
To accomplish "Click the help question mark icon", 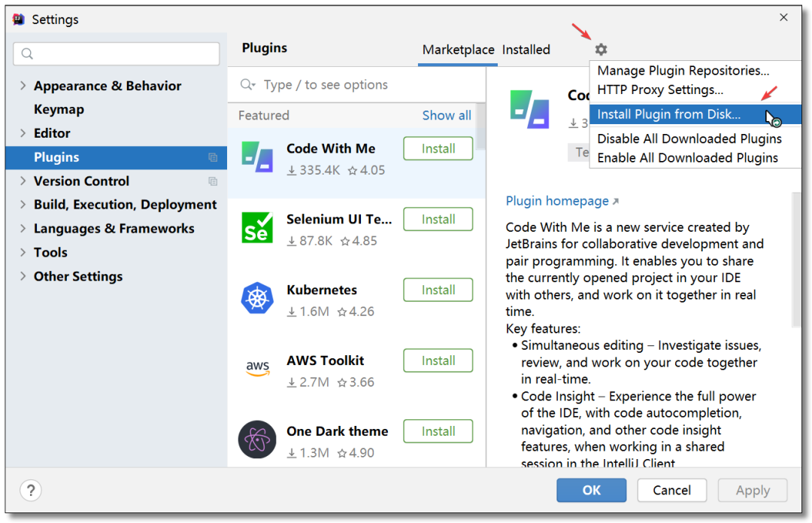I will (x=31, y=490).
